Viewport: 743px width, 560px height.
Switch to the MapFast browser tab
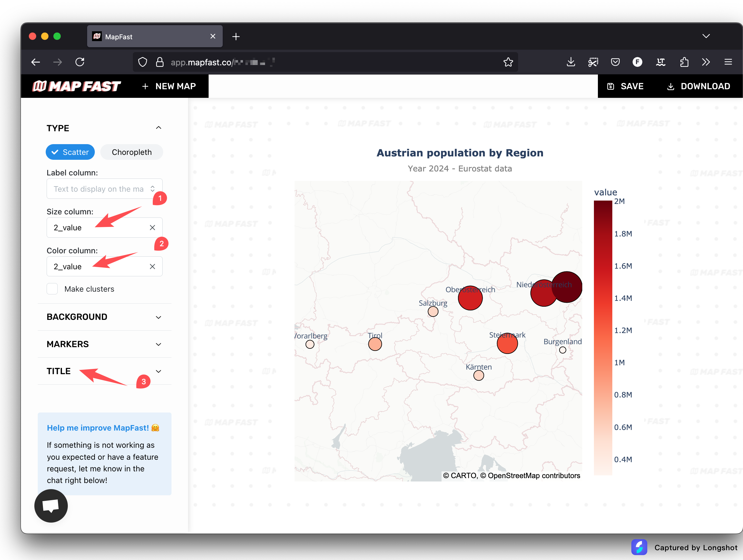click(155, 36)
